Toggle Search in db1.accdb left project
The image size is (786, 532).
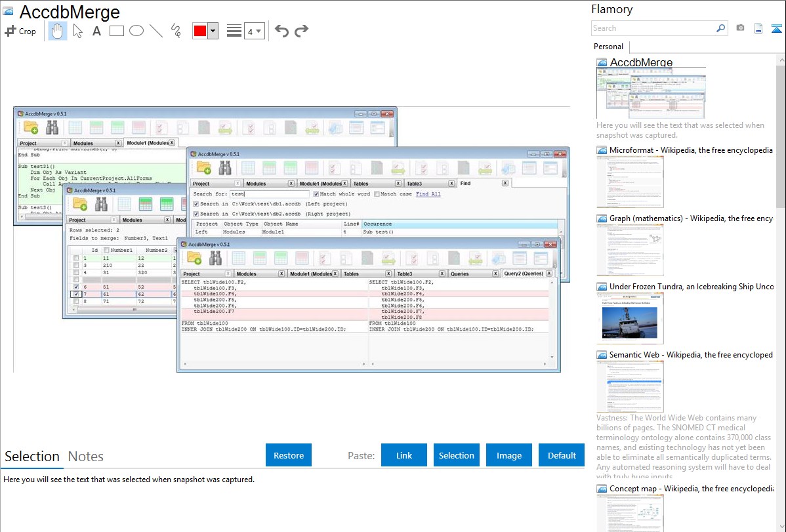[196, 204]
